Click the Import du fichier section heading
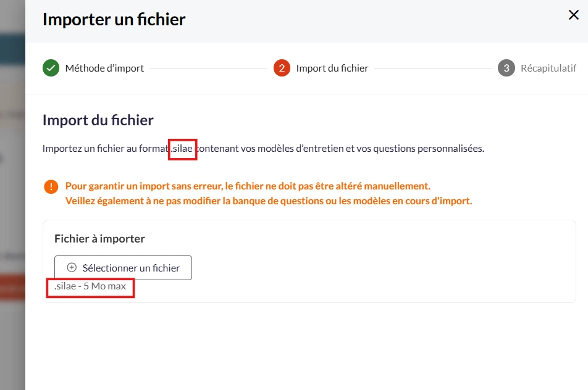This screenshot has height=390, width=588. tap(98, 120)
